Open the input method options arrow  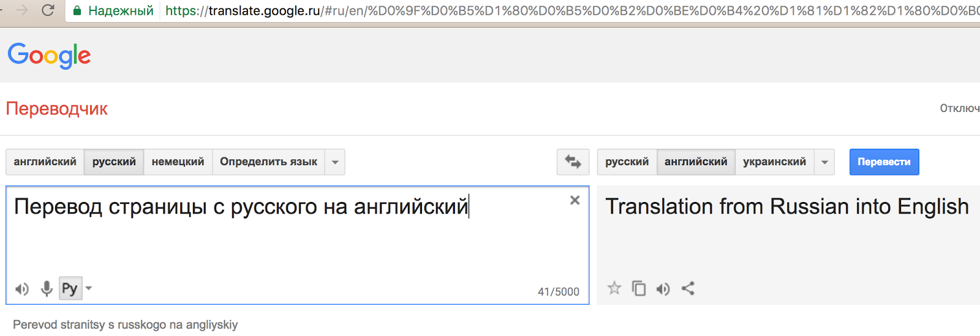89,288
